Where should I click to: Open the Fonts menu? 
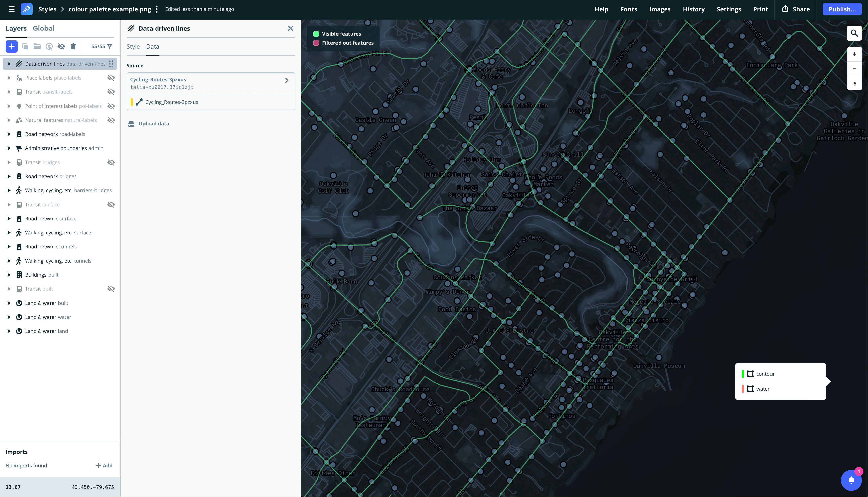click(629, 9)
